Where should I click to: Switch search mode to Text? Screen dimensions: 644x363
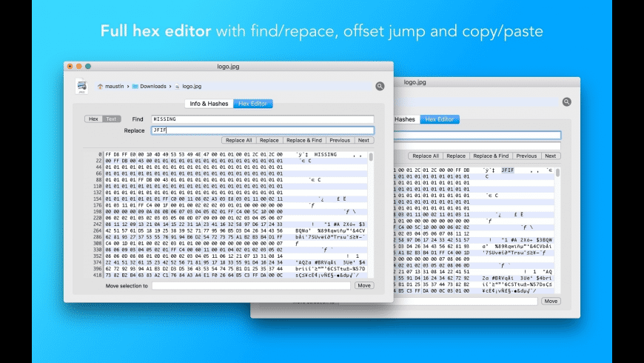(x=111, y=119)
